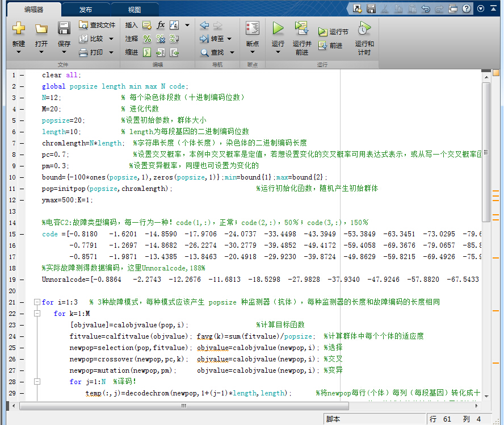The width and height of the screenshot is (504, 425).
Task: Collapse the 'for j=1:N' code fold
Action: pyautogui.click(x=37, y=382)
